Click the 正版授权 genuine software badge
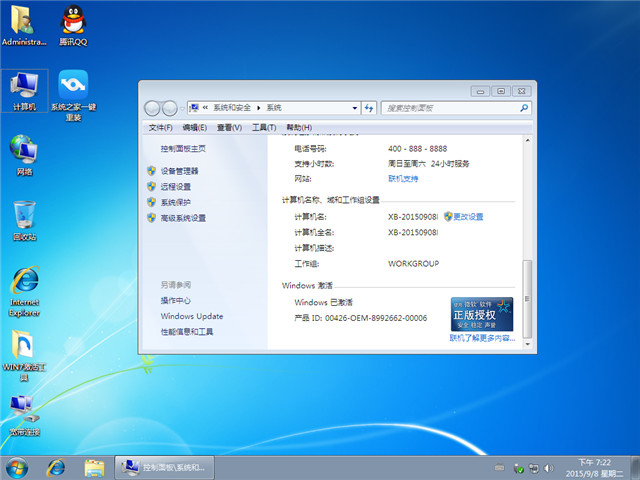 coord(482,314)
